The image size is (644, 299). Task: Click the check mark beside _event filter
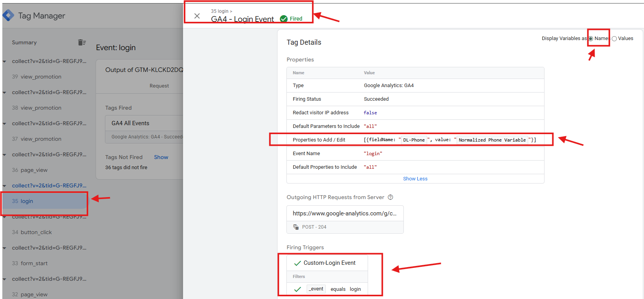[297, 289]
